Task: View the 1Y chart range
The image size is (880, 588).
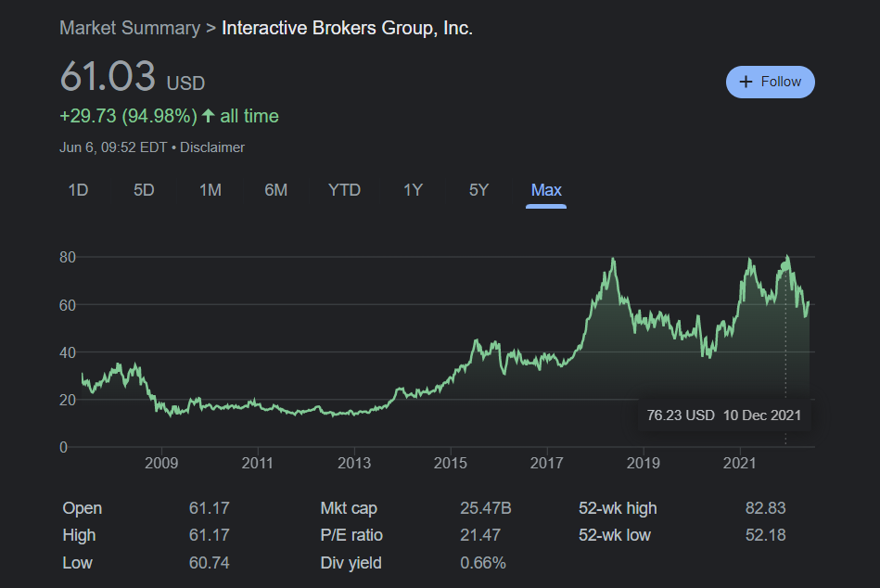Action: [x=413, y=190]
